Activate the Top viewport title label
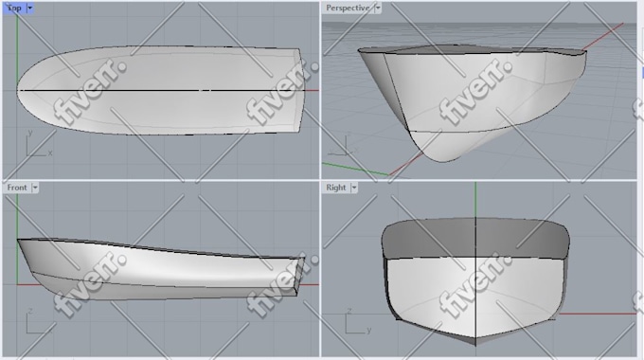This screenshot has height=360, width=644. [14, 8]
